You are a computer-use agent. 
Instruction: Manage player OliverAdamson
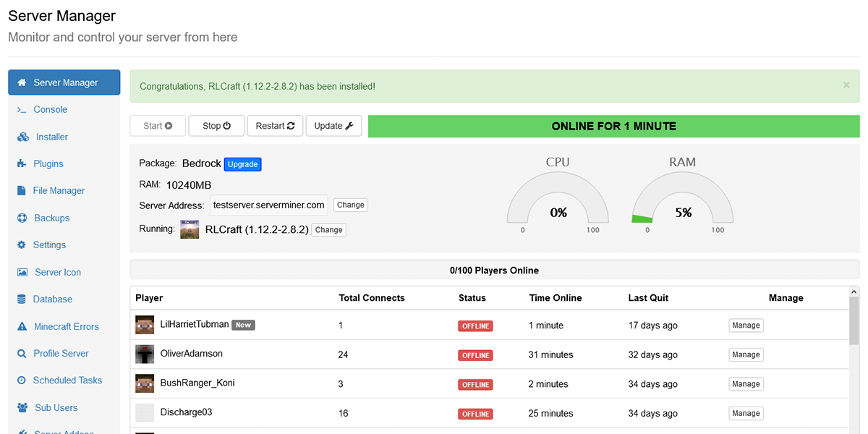[x=746, y=354]
